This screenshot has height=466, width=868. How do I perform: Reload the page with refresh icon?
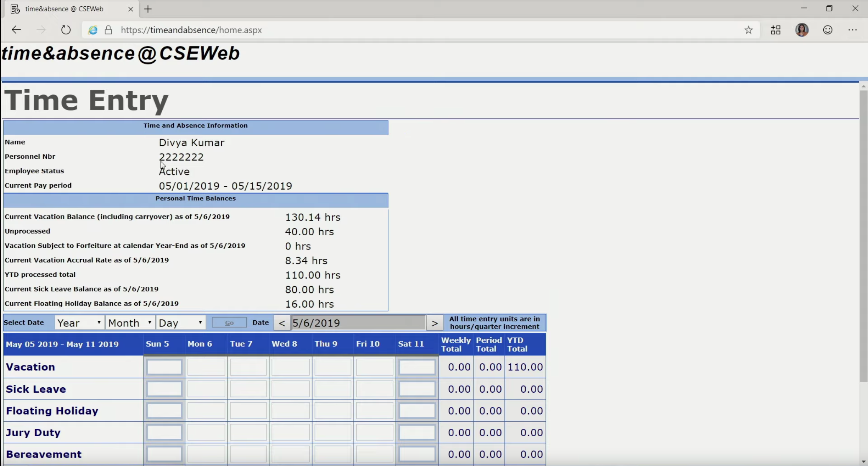tap(66, 30)
